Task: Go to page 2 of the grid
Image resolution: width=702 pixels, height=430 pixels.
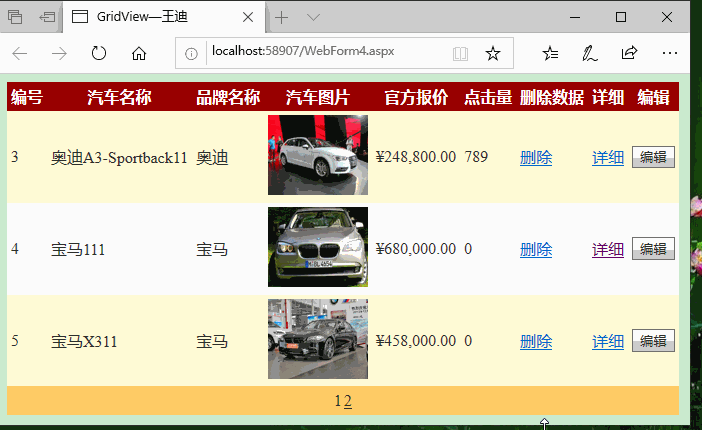Action: coord(348,400)
